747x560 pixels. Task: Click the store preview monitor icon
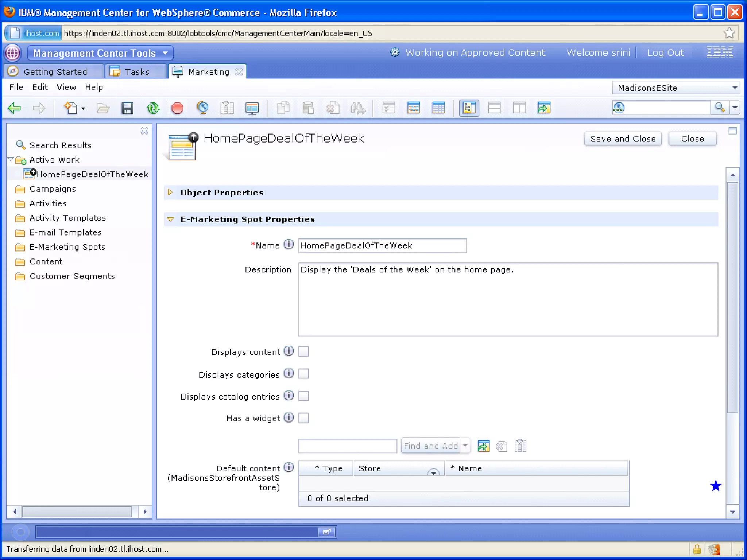pos(252,108)
